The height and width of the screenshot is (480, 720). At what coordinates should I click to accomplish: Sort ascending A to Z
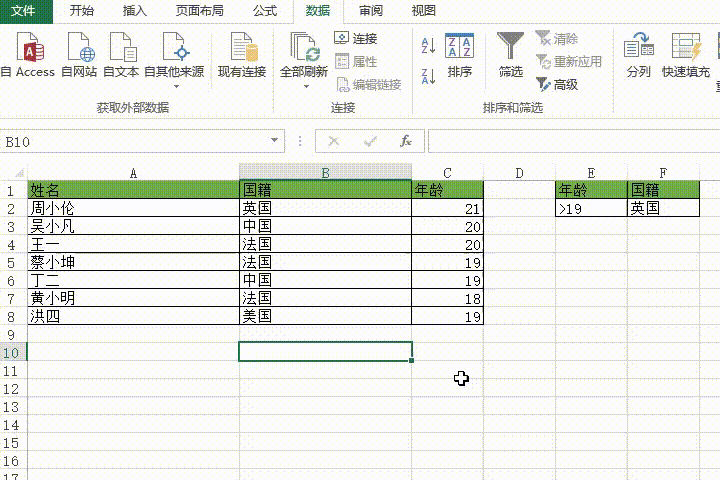(x=428, y=45)
